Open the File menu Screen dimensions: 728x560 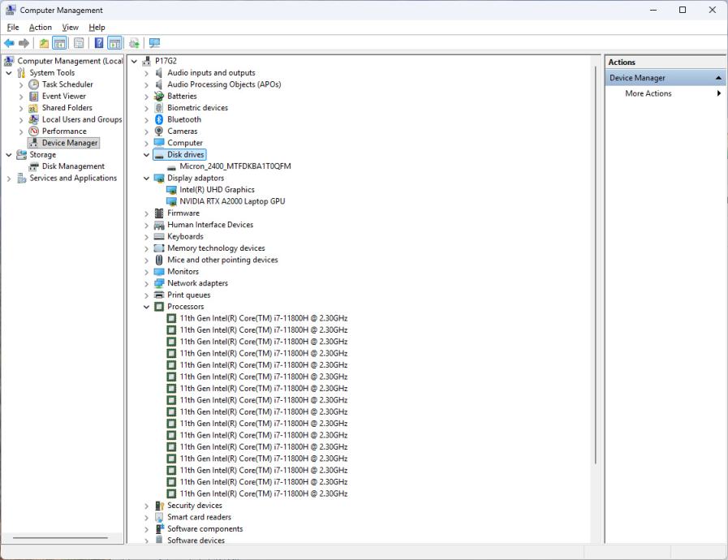pos(12,28)
